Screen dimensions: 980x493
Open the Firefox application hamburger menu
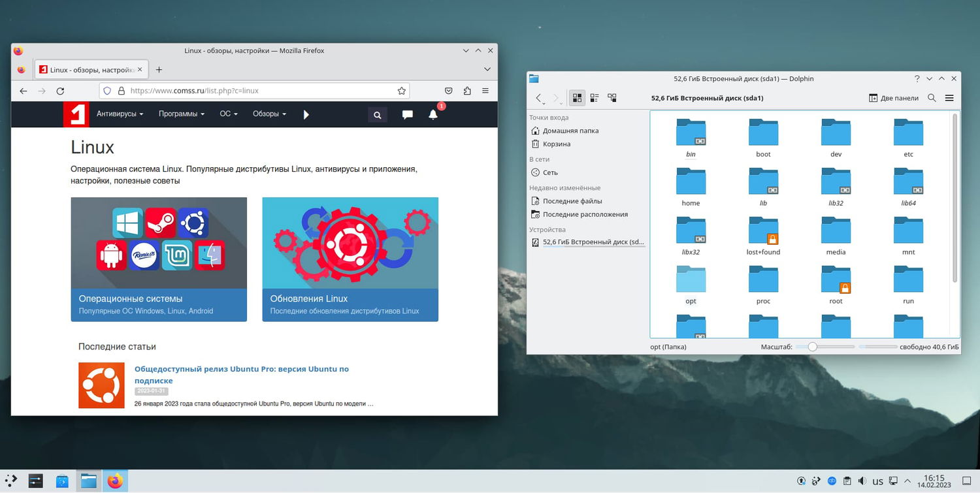(x=485, y=91)
